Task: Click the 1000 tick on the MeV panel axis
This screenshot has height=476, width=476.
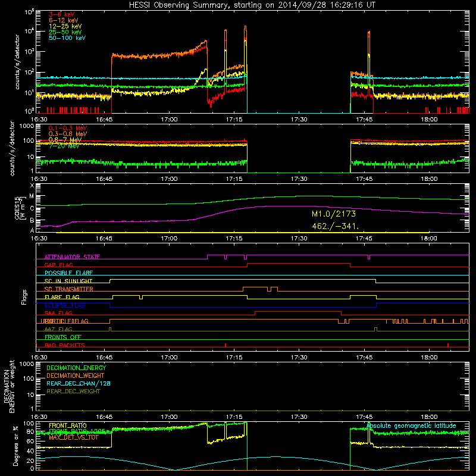Action: (27, 126)
